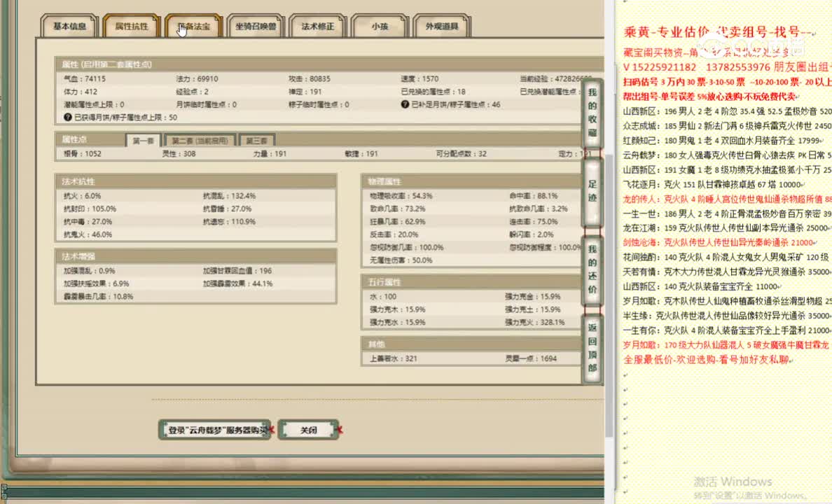Open the 外观道具 tab

441,26
